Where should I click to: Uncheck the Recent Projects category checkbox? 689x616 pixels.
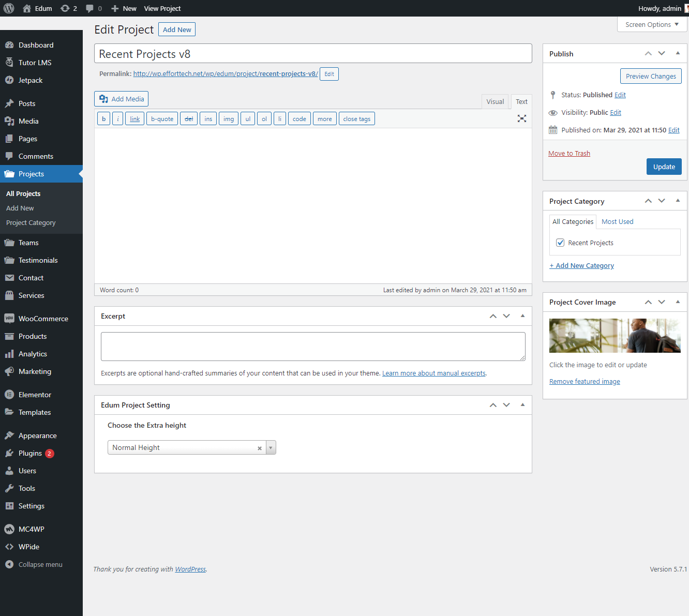(560, 243)
